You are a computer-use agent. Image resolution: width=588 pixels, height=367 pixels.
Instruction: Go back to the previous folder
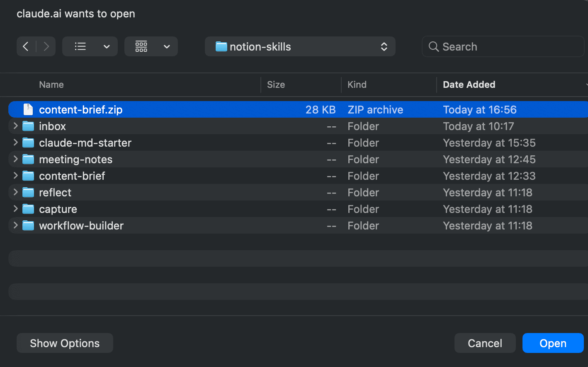point(26,46)
